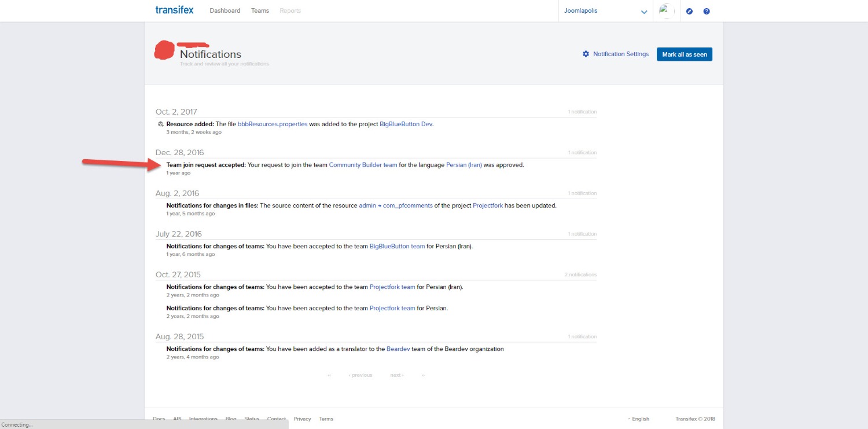868x429 pixels.
Task: Click the Oct. 2, 2017 date heading
Action: (x=176, y=112)
